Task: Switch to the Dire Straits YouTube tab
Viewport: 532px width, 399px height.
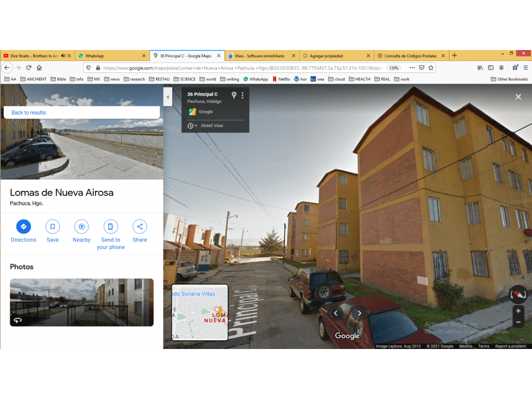Action: [34, 55]
